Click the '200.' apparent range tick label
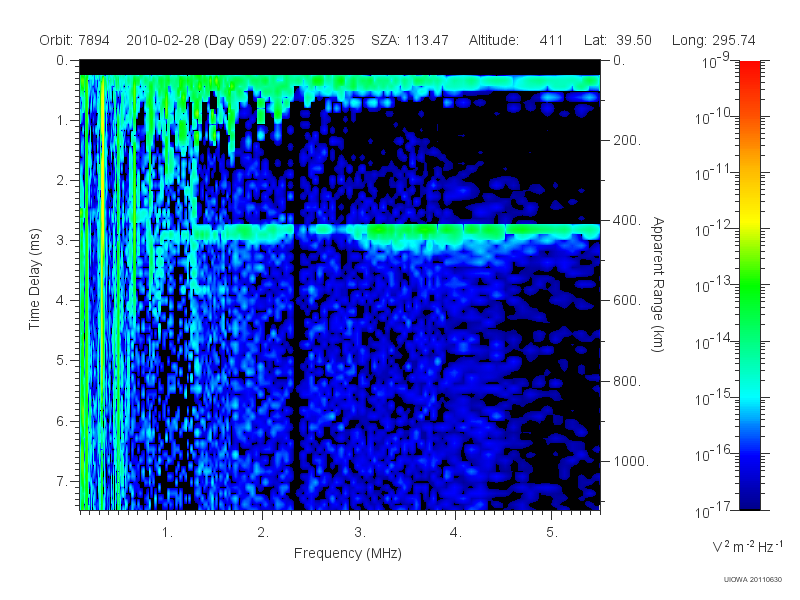The width and height of the screenshot is (800, 600). [x=627, y=140]
